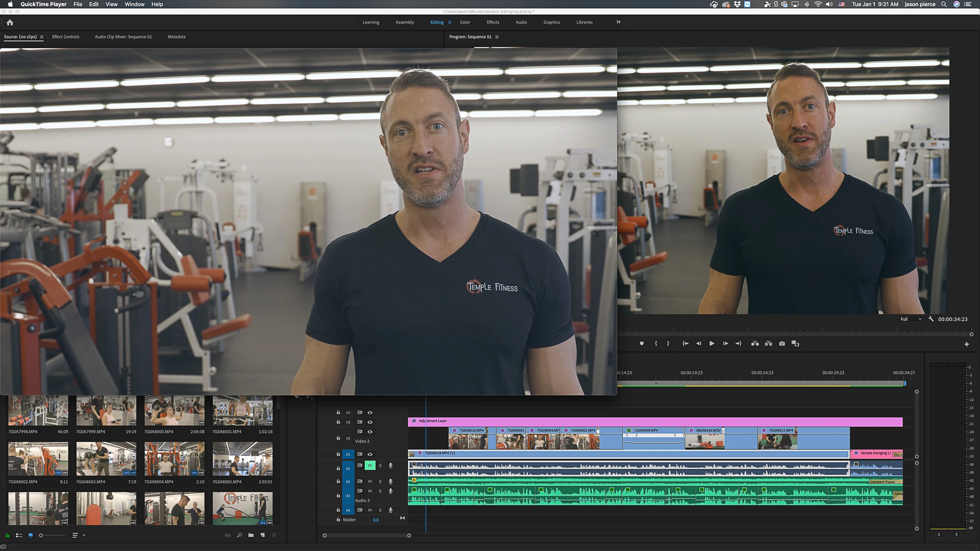Switch to the Color workspace tab
Image resolution: width=980 pixels, height=551 pixels.
465,22
